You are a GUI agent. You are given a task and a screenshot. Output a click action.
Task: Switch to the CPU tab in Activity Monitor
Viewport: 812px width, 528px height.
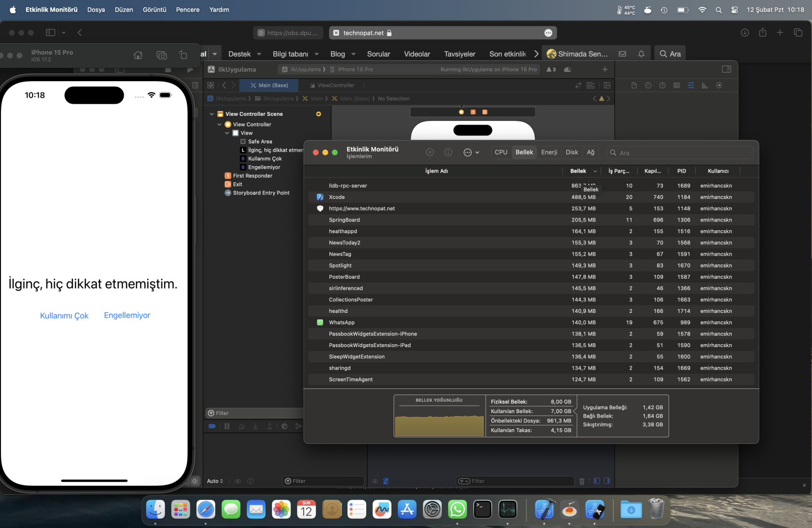coord(501,153)
